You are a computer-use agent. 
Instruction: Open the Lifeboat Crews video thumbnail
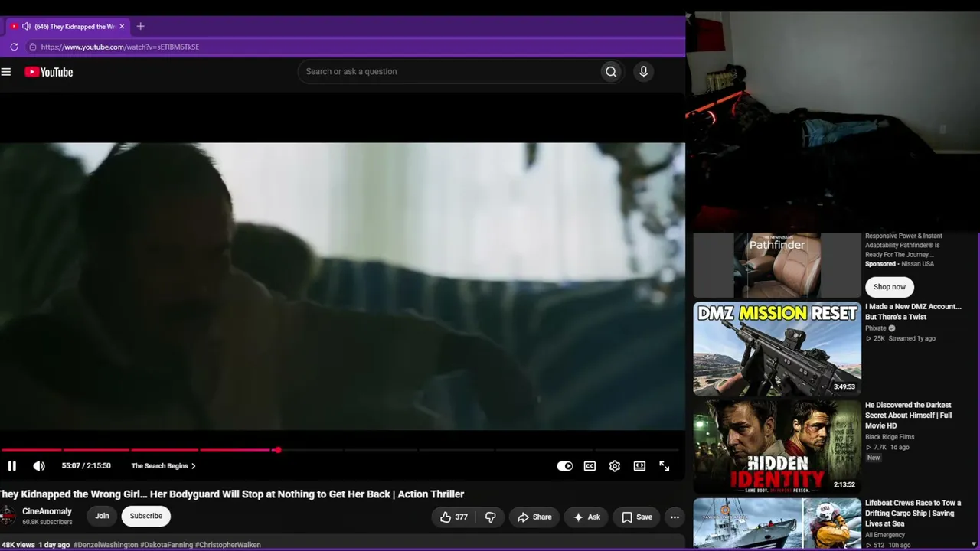777,524
